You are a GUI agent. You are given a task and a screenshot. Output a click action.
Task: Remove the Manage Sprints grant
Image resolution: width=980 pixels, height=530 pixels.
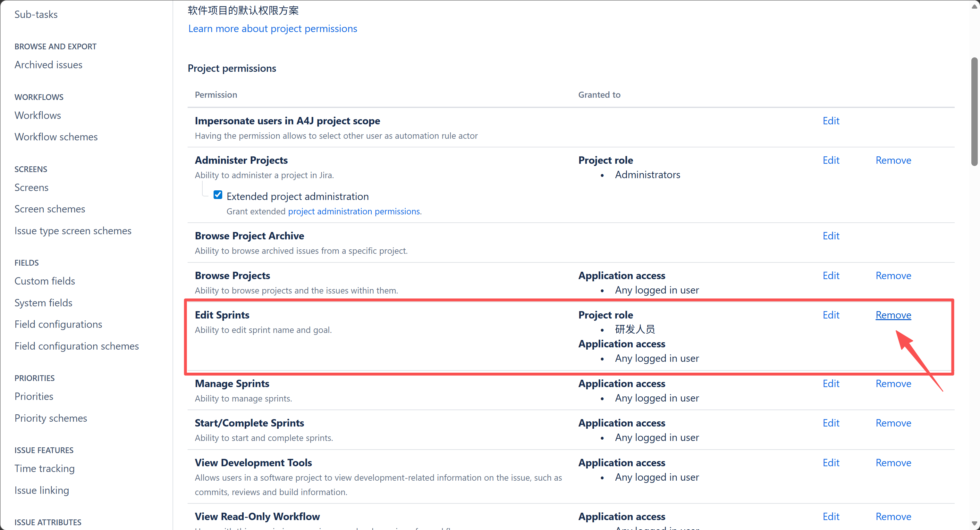pos(893,383)
